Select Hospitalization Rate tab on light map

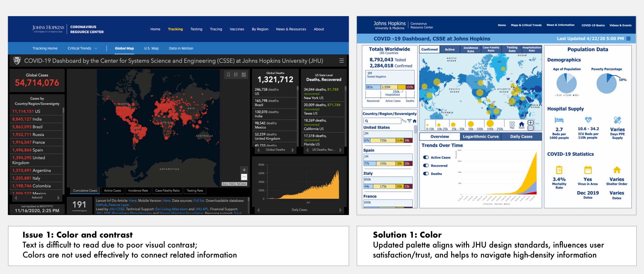pos(532,49)
